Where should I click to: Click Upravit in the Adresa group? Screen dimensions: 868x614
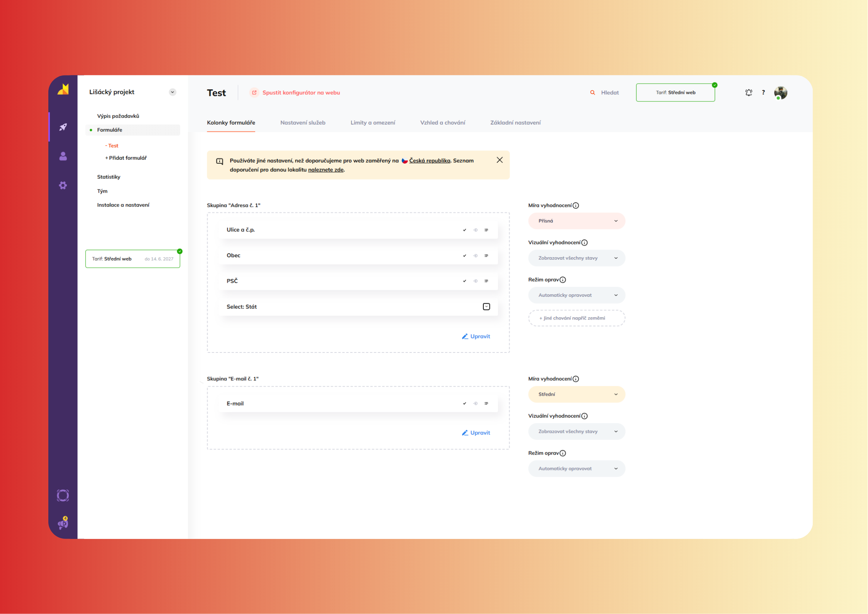tap(476, 337)
